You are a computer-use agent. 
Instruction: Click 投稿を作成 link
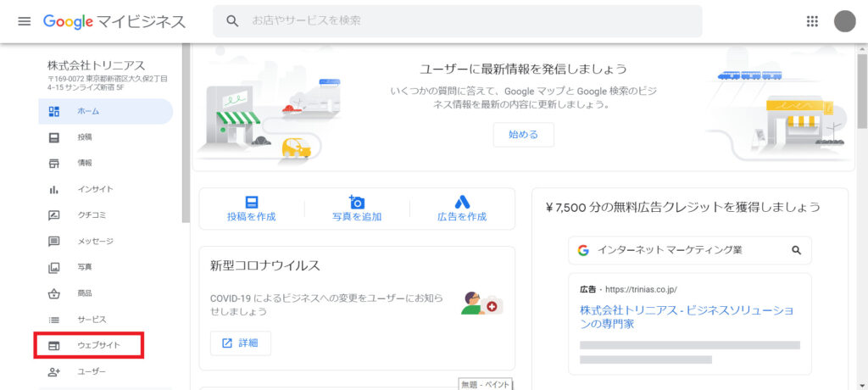pyautogui.click(x=251, y=217)
